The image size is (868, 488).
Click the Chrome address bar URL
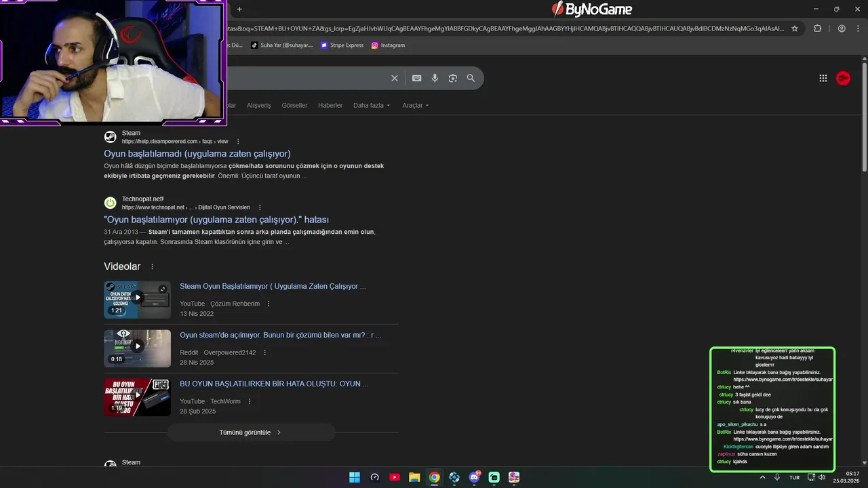click(x=505, y=28)
